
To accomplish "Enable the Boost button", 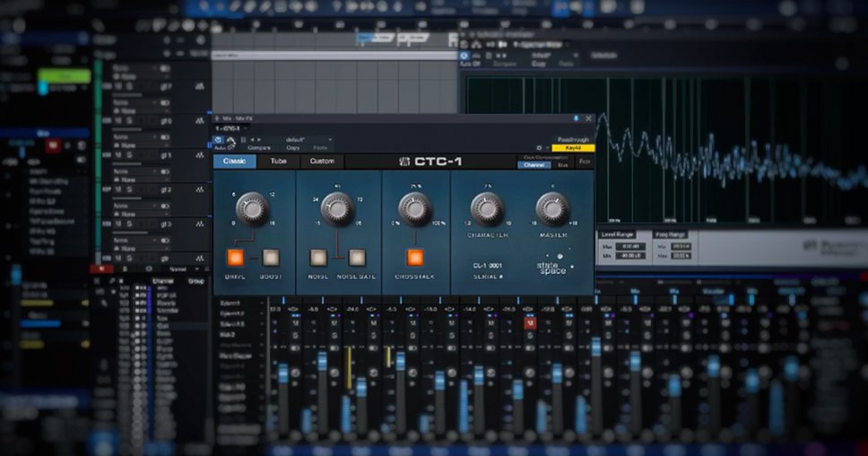I will 271,258.
